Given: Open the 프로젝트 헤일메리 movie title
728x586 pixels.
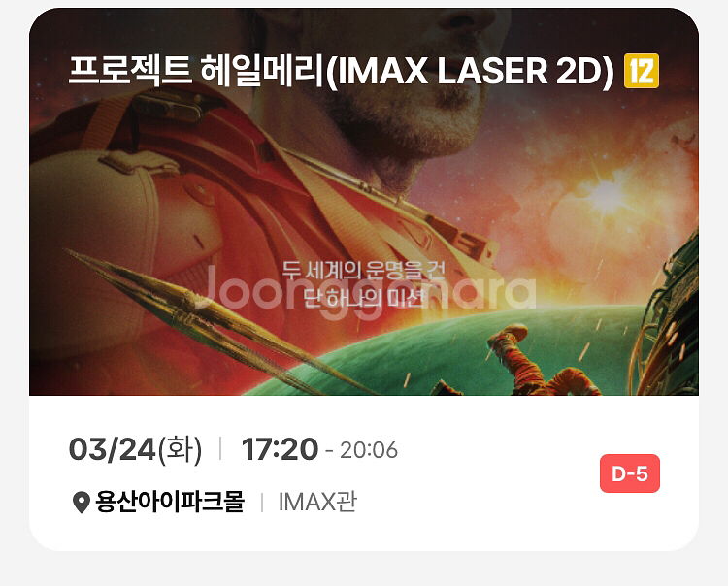Looking at the screenshot, I should tap(195, 71).
